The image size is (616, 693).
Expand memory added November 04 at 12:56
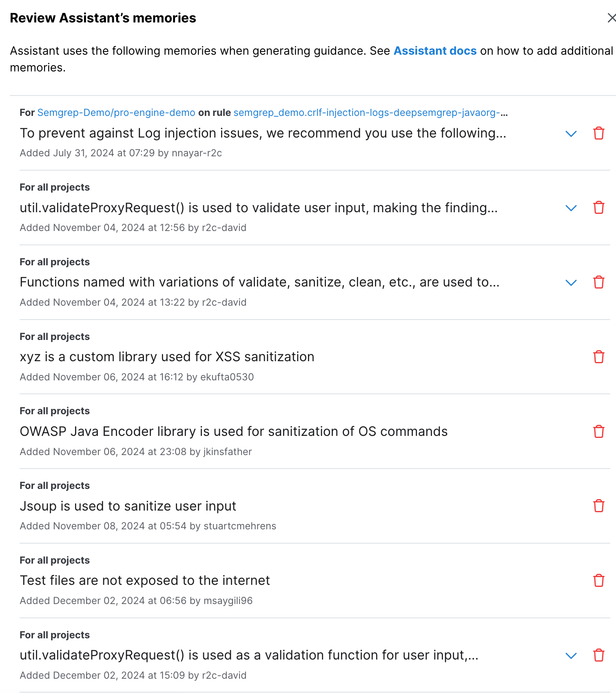[x=571, y=208]
